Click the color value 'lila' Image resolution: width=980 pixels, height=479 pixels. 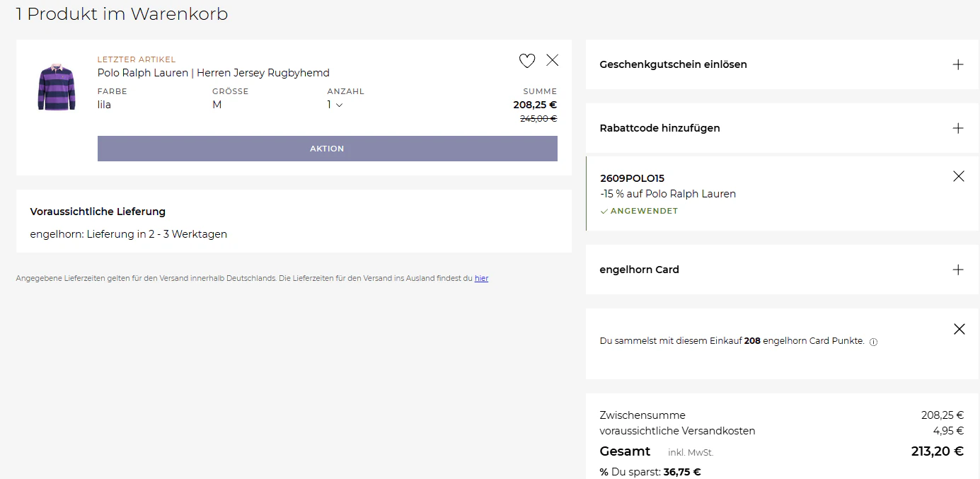coord(104,105)
